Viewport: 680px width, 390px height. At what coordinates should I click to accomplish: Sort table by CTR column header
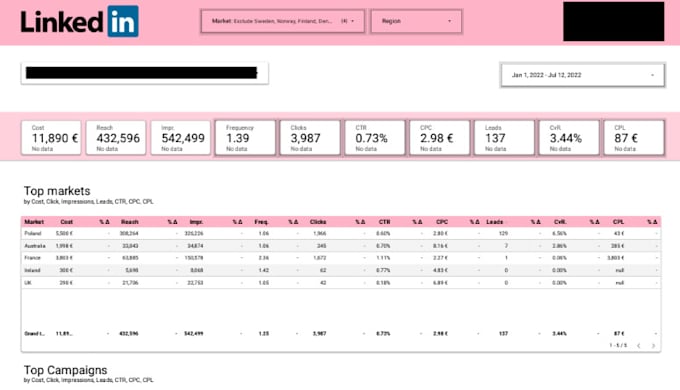(384, 222)
